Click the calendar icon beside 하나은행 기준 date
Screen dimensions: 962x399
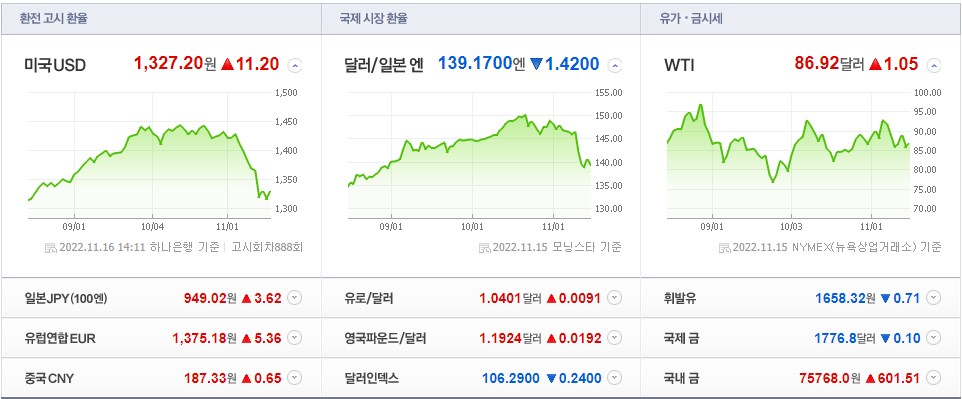(51, 248)
